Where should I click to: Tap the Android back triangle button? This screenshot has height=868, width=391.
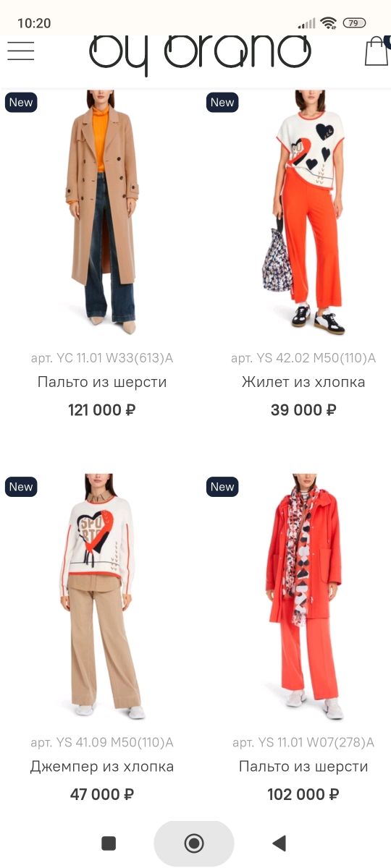point(279,843)
